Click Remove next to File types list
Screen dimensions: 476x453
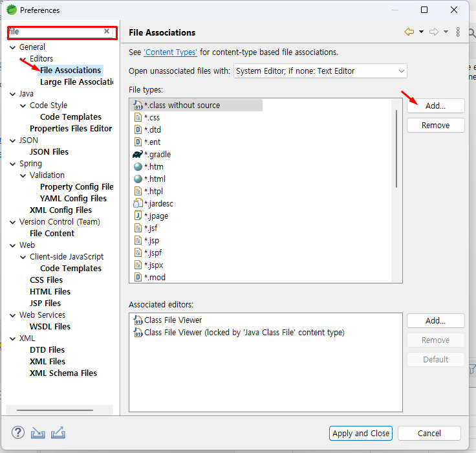click(436, 125)
